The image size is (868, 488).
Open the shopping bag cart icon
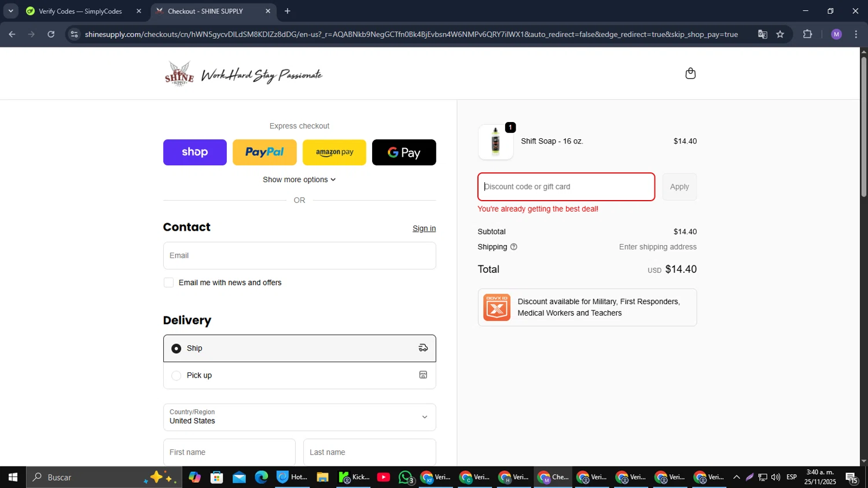(x=690, y=73)
